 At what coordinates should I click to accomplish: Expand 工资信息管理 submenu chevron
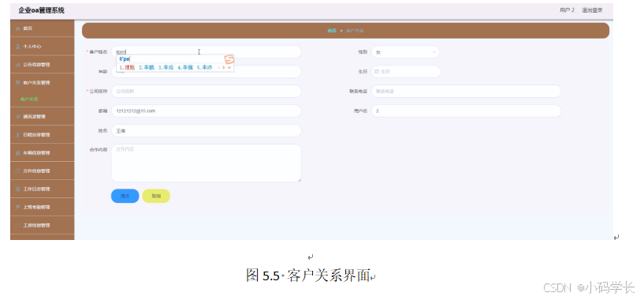click(x=66, y=225)
